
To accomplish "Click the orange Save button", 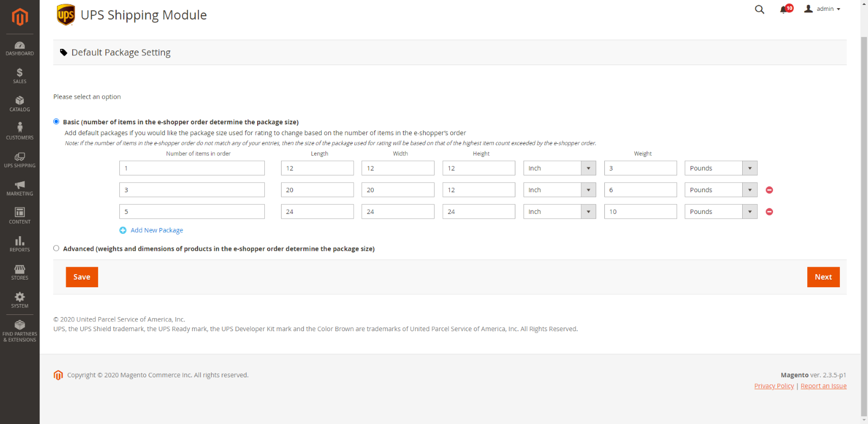I will 82,277.
